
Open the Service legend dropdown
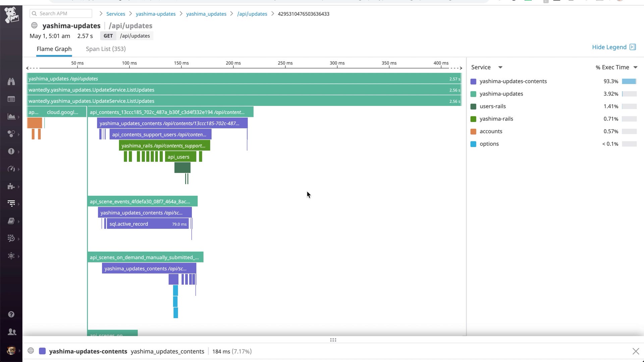click(x=500, y=67)
